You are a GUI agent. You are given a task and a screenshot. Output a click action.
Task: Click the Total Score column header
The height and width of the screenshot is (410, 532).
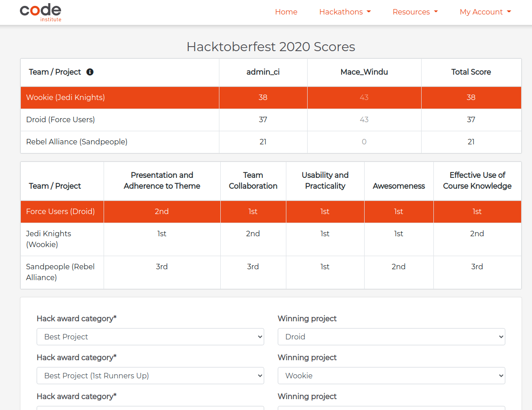pos(471,72)
